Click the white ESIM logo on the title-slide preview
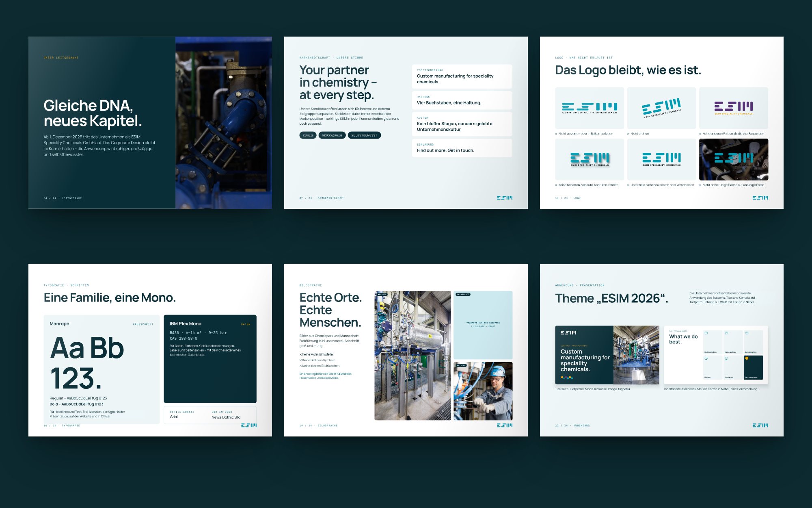Viewport: 812px width, 508px height. (x=568, y=332)
